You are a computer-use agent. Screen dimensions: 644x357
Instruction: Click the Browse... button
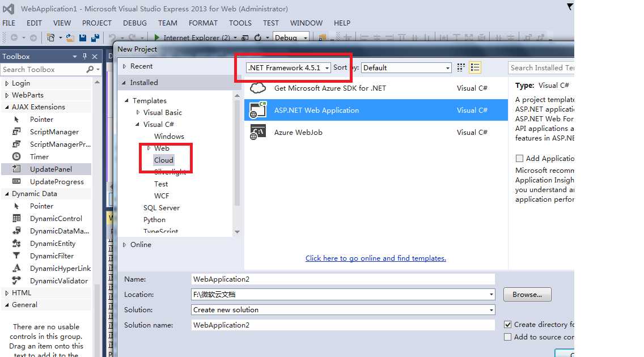pos(527,294)
